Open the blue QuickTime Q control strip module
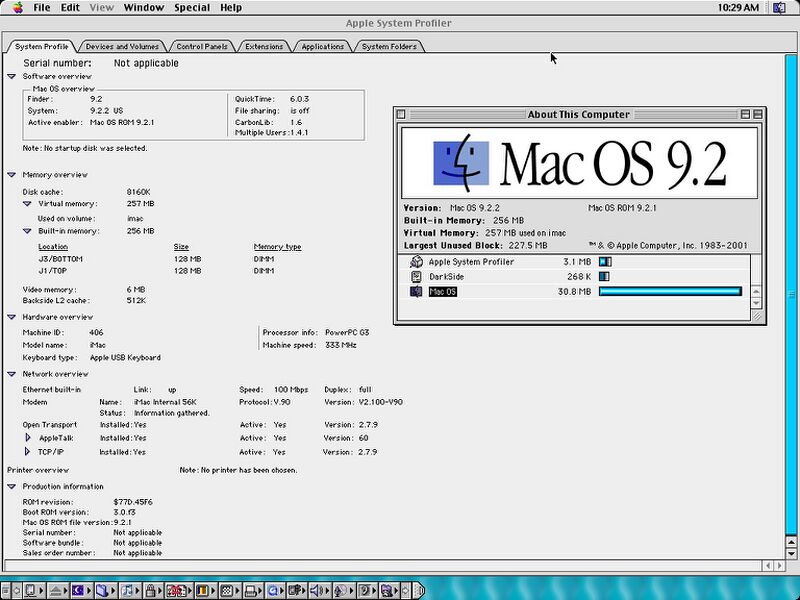This screenshot has height=600, width=800. pyautogui.click(x=273, y=591)
